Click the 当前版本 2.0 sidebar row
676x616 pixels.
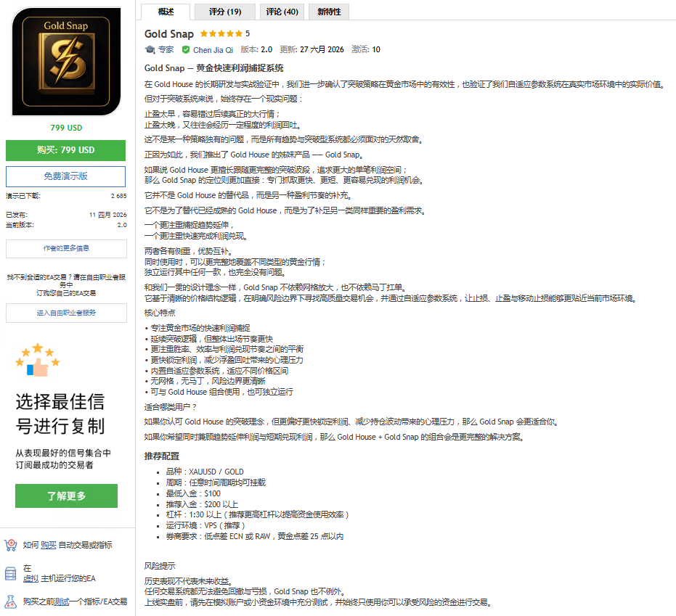pos(66,225)
